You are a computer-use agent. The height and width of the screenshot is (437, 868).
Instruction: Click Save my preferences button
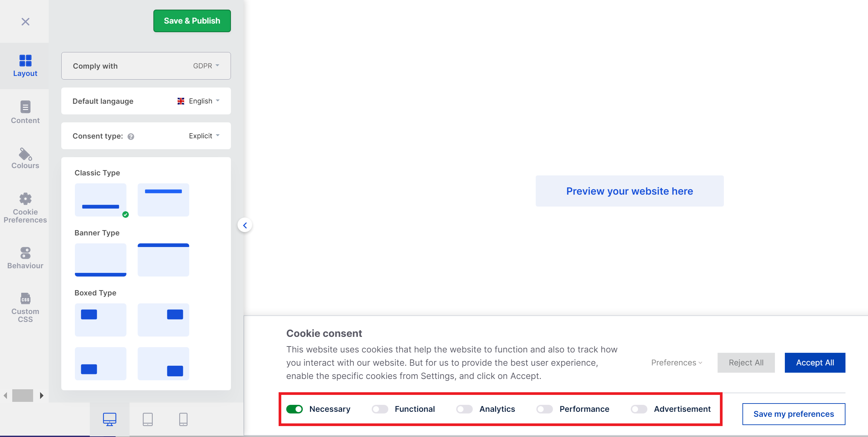(793, 414)
